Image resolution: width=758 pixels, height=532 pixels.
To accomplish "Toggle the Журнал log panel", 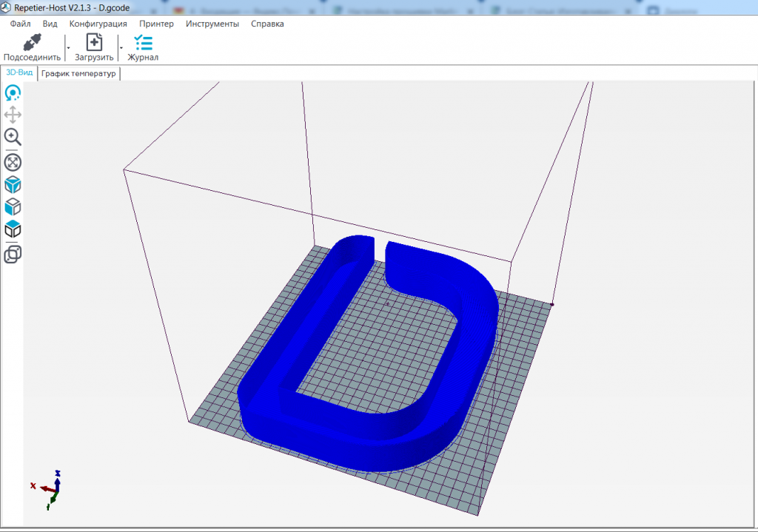I will tap(143, 47).
